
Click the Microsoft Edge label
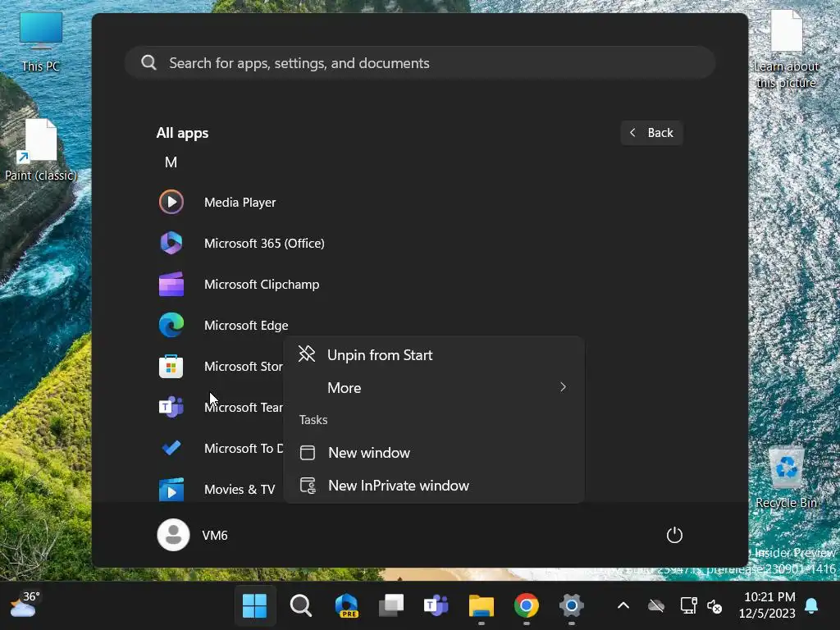246,325
